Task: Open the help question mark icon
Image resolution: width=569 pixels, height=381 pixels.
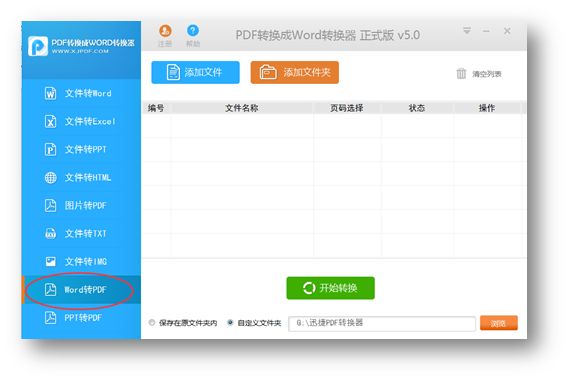Action: tap(193, 30)
